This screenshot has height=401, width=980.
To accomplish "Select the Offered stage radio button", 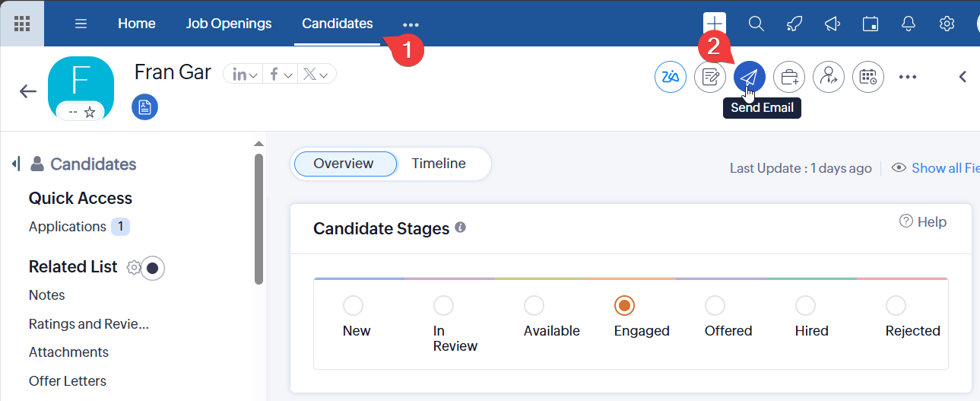I will (x=715, y=306).
